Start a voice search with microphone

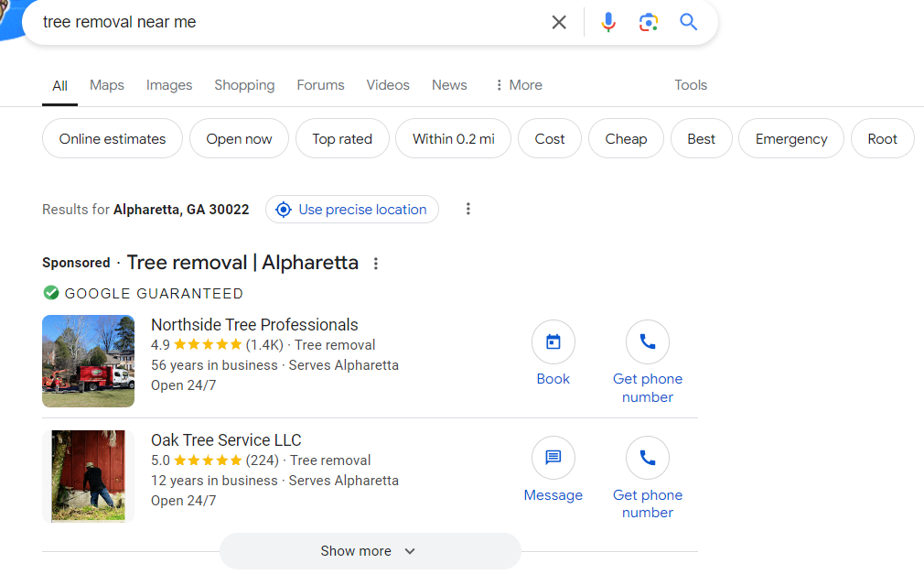pyautogui.click(x=608, y=22)
